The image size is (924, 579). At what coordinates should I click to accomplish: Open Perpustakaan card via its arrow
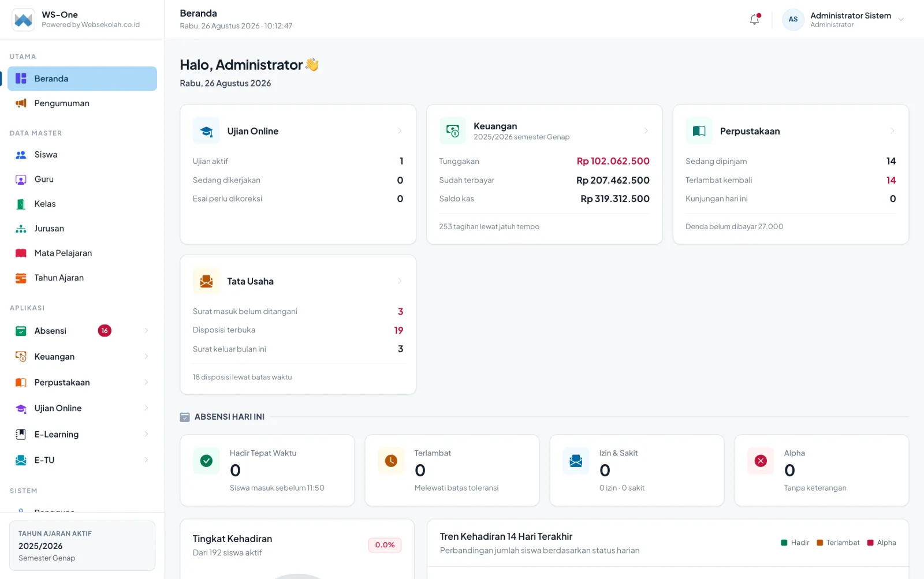coord(892,131)
